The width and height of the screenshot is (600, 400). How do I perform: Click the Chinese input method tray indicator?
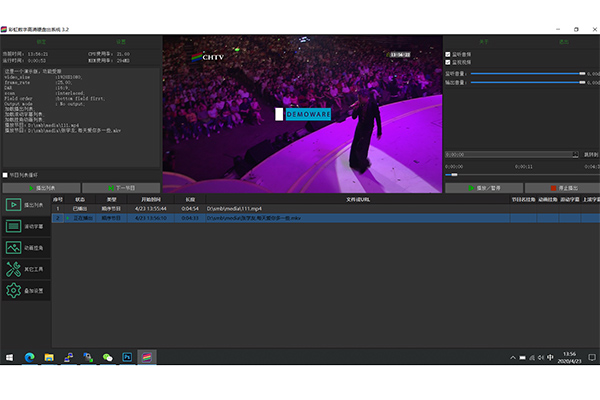point(550,358)
